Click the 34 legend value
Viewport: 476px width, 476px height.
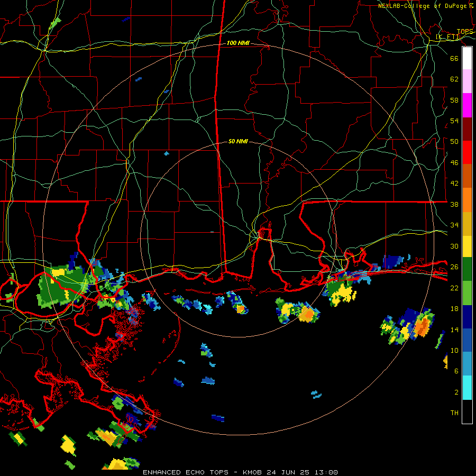pos(454,225)
